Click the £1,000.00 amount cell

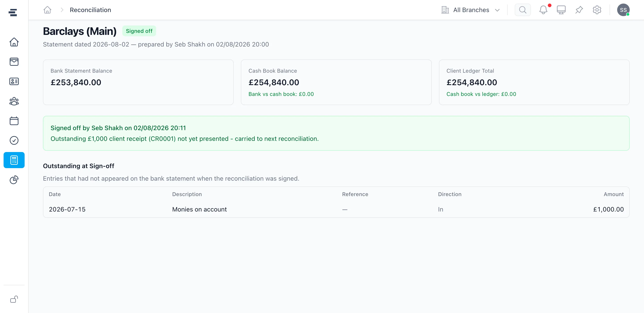[608, 209]
